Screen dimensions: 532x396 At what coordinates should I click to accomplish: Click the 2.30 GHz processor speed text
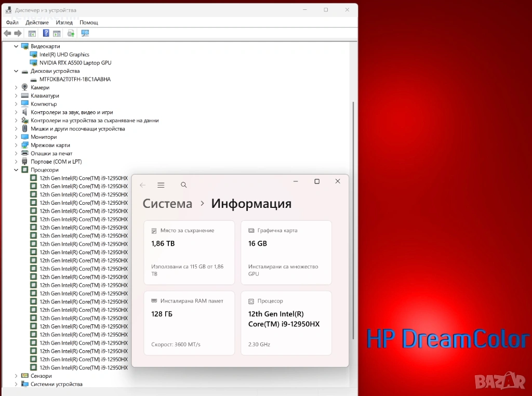point(259,345)
